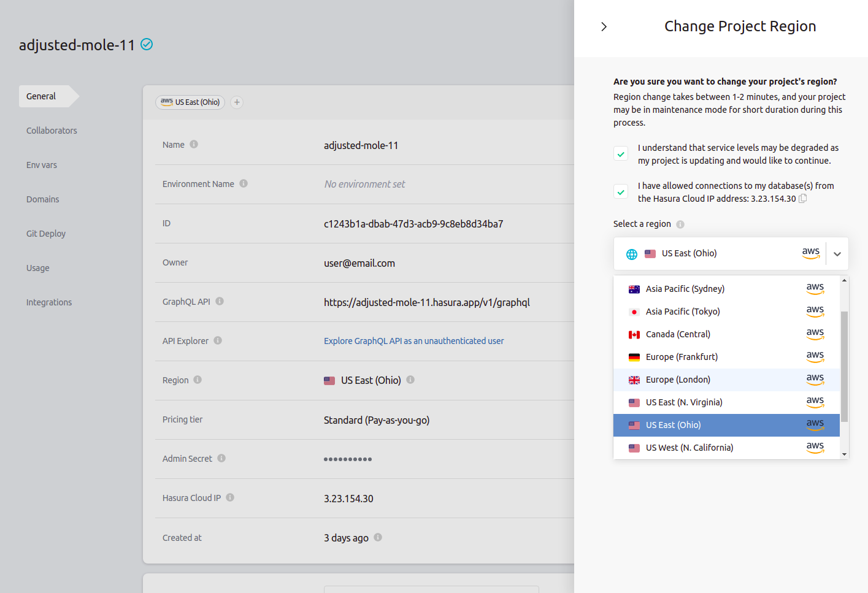Screen dimensions: 868x593
Task: Click the info icon after Created at
Action: (378, 537)
